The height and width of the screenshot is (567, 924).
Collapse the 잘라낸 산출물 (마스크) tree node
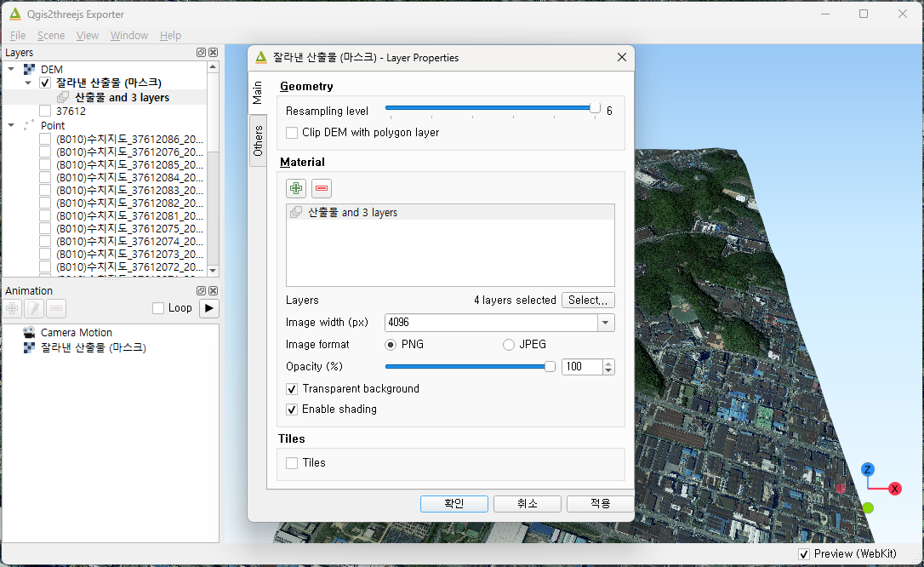(28, 83)
